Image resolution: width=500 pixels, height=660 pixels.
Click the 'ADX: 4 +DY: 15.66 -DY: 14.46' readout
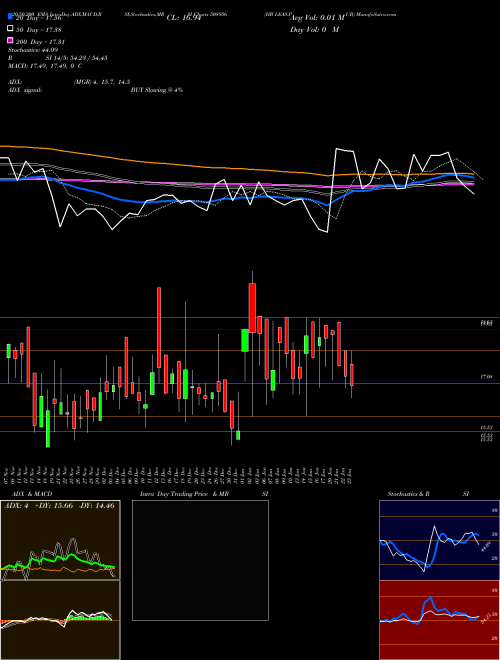click(x=59, y=506)
